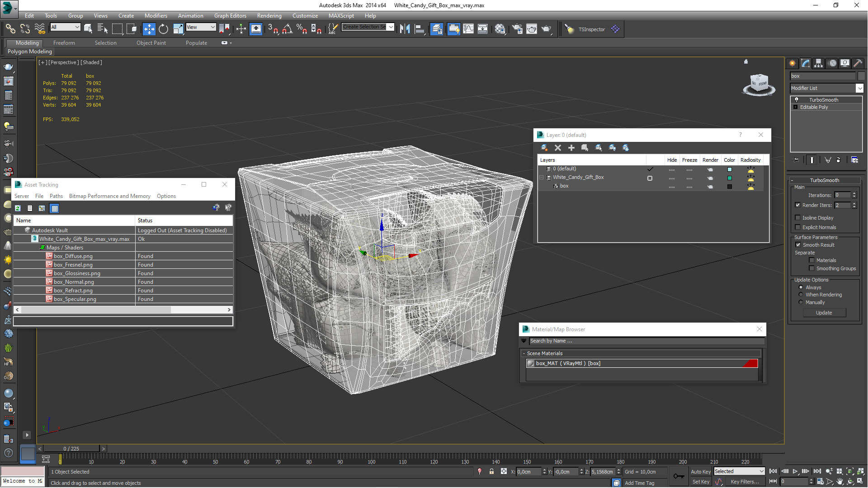This screenshot has width=868, height=488.
Task: Expand the White_Candy_Gift_Box layer
Action: (x=543, y=177)
